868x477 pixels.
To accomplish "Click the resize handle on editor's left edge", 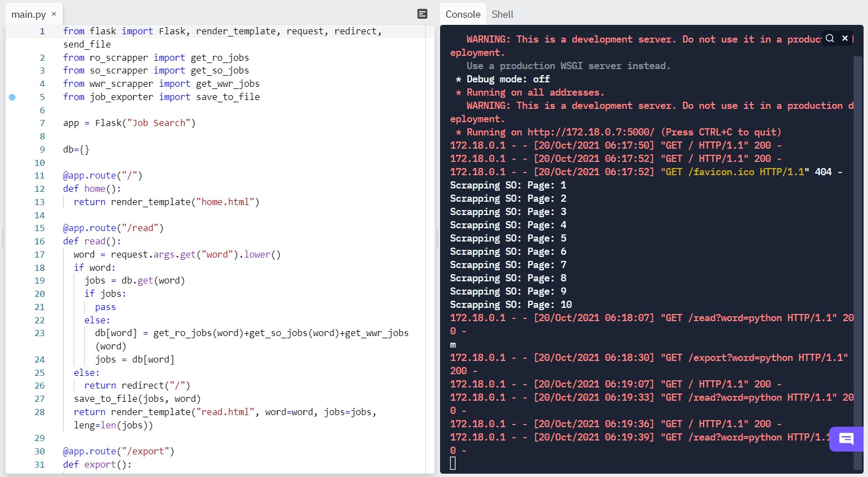I will [x=3, y=238].
